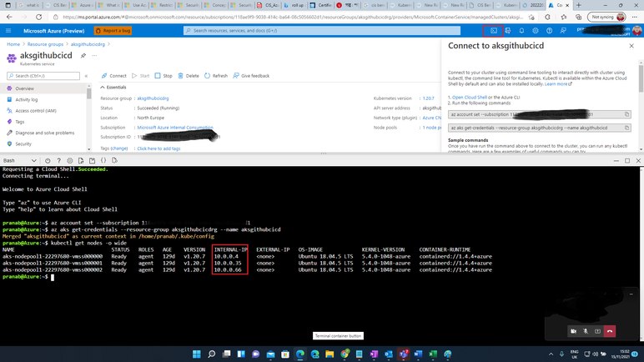
Task: Click Give feedback in cluster toolbar
Action: tap(251, 76)
